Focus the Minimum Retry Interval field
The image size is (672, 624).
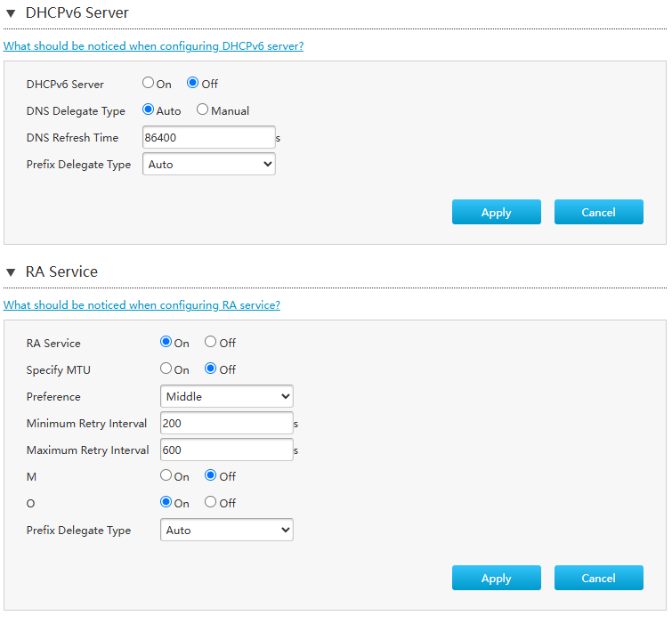227,424
